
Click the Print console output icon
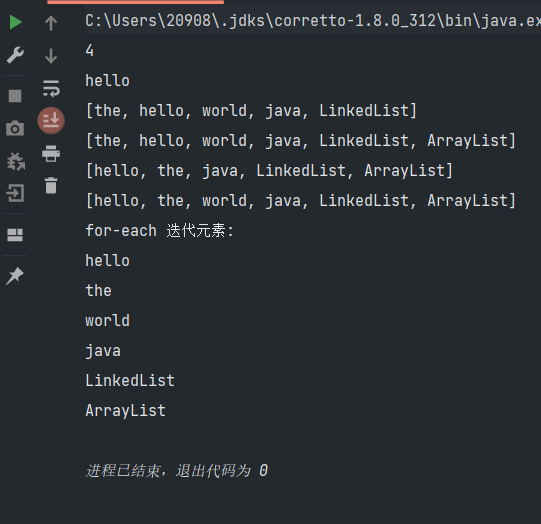(x=51, y=154)
